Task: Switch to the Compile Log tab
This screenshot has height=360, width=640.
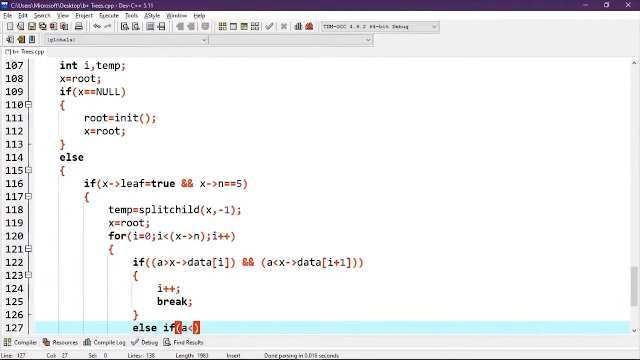Action: coord(104,342)
